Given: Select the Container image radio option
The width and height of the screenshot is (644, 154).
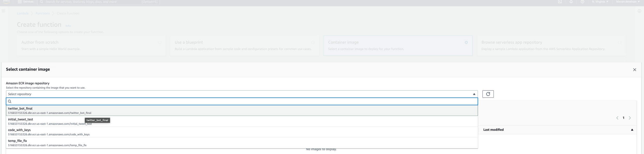Looking at the screenshot, I should tap(466, 42).
